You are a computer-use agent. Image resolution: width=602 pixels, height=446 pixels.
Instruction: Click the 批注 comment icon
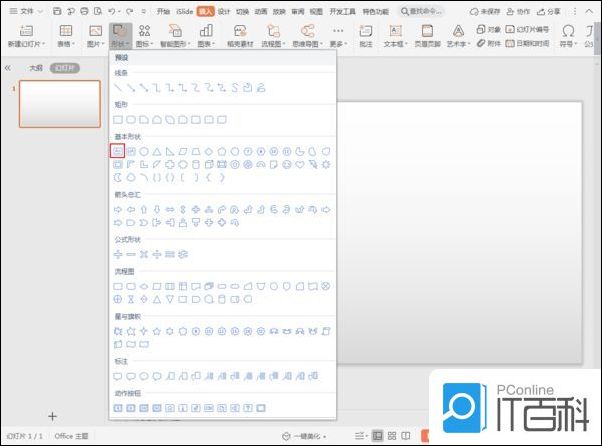coord(366,36)
